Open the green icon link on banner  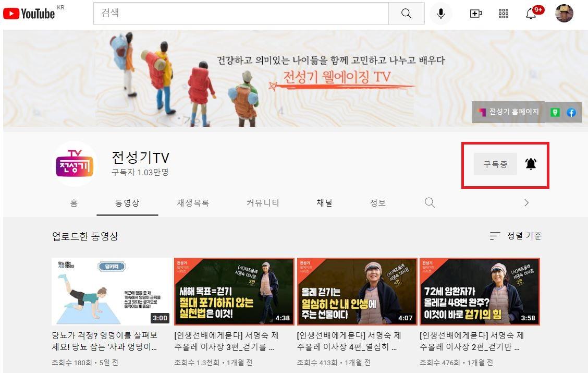click(x=555, y=112)
